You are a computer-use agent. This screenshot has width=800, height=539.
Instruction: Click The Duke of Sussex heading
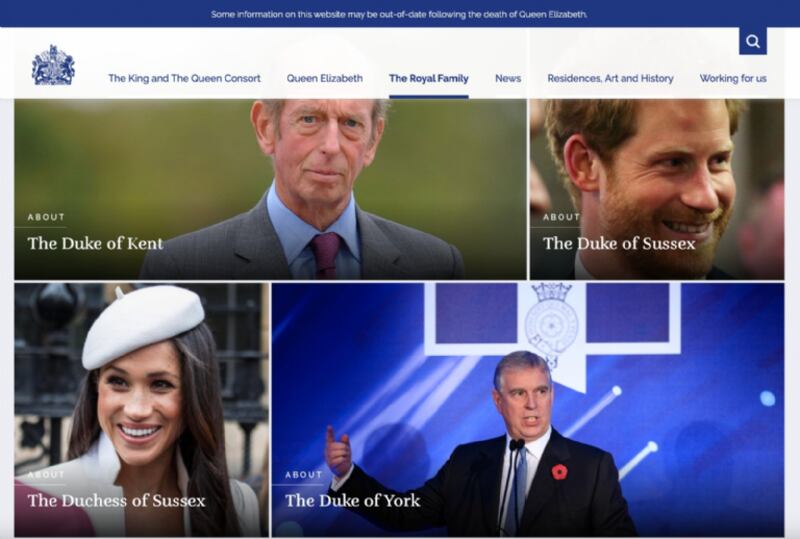click(619, 243)
